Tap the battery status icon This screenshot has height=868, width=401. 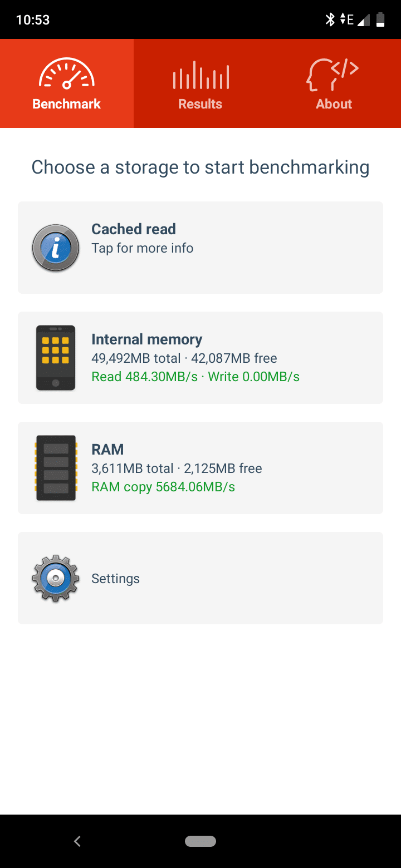click(380, 20)
